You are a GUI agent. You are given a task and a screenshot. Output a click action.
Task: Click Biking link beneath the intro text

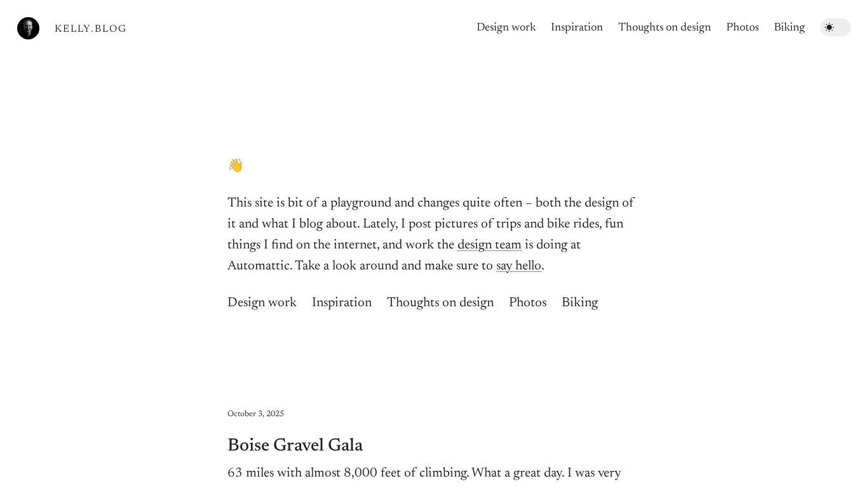580,303
